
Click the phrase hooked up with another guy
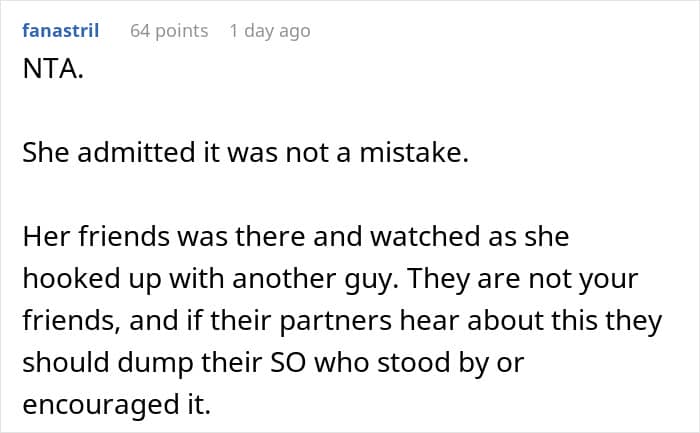210,279
